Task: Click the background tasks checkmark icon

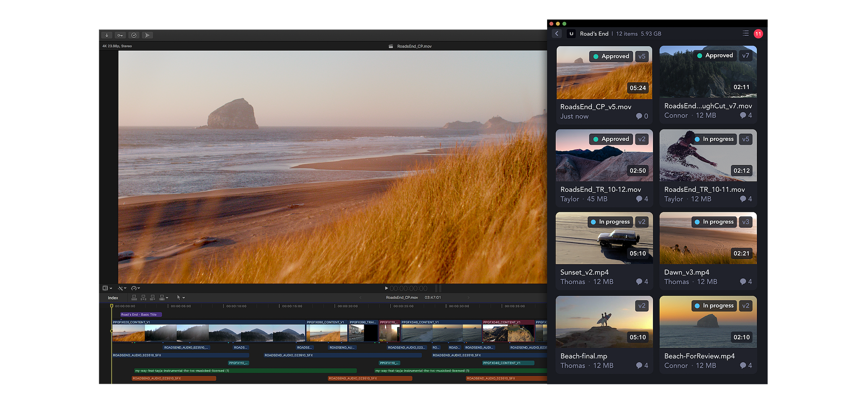Action: [134, 35]
